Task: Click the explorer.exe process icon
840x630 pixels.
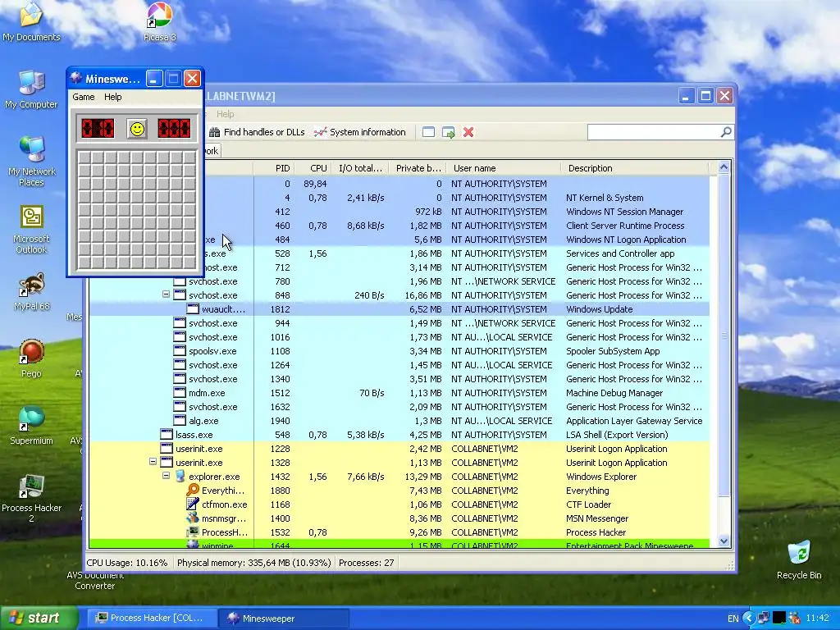Action: [180, 477]
